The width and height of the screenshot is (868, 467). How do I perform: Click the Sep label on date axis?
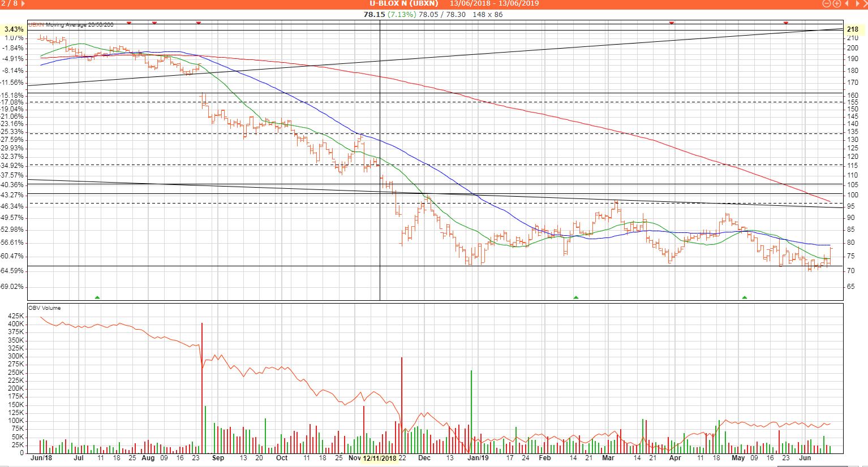coord(218,458)
